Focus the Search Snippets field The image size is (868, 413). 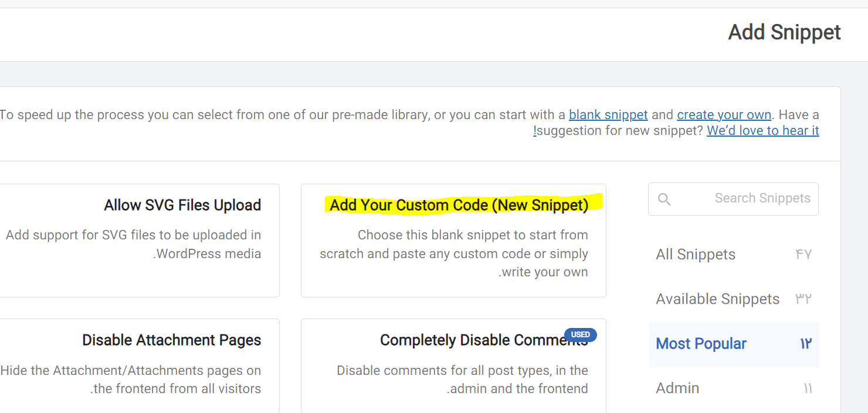tap(733, 199)
